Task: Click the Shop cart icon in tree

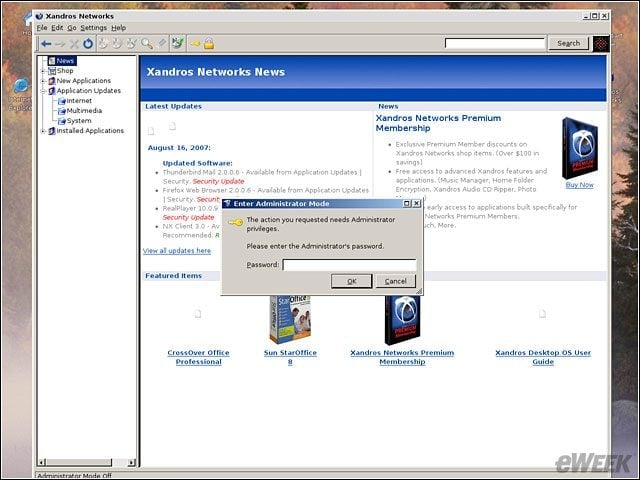Action: 51,71
